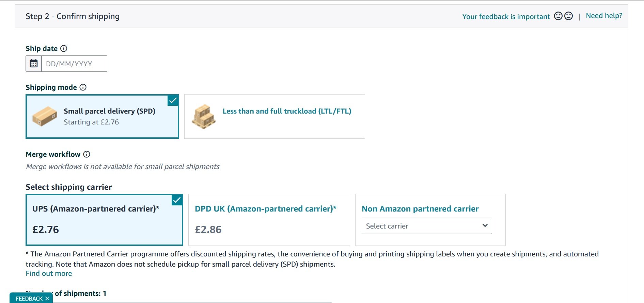Image resolution: width=644 pixels, height=303 pixels.
Task: Open the Find out more link
Action: (49, 273)
